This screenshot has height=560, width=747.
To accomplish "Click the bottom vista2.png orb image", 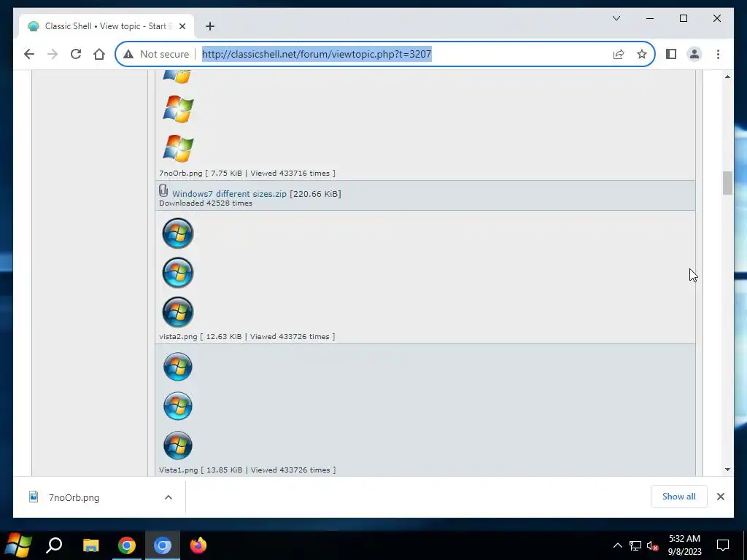I will pos(178,312).
